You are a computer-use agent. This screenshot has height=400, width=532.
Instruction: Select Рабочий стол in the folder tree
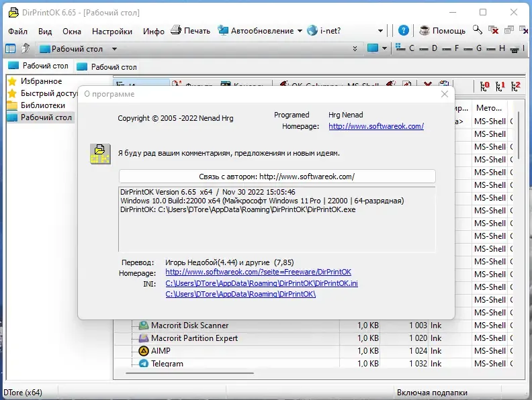[46, 117]
